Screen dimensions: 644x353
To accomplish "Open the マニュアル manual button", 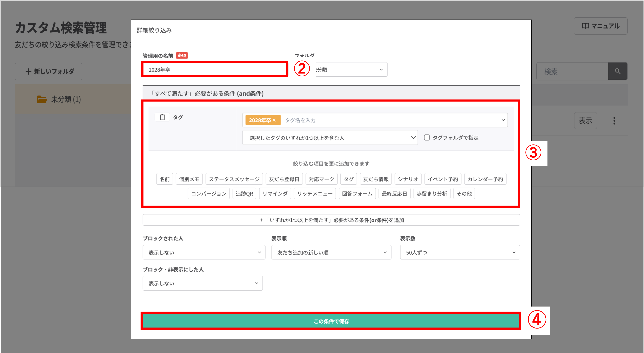I will point(601,26).
